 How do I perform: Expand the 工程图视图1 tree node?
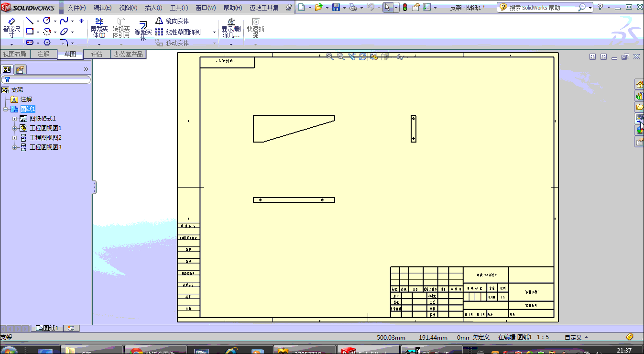[14, 128]
